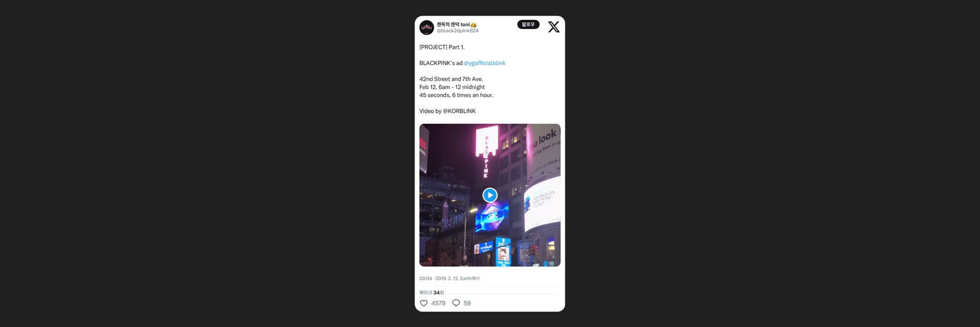Open the profile avatar with the pink crown

pos(427,27)
